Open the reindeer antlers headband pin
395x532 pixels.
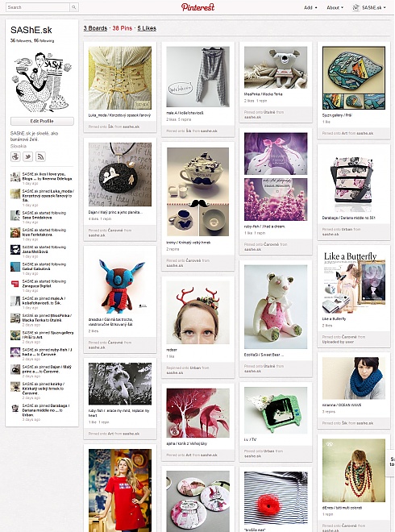(197, 313)
